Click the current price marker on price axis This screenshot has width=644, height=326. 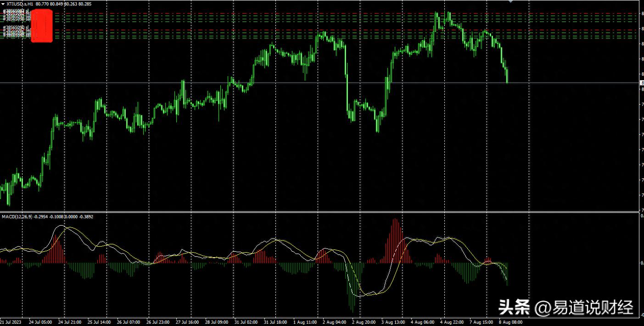pyautogui.click(x=641, y=83)
